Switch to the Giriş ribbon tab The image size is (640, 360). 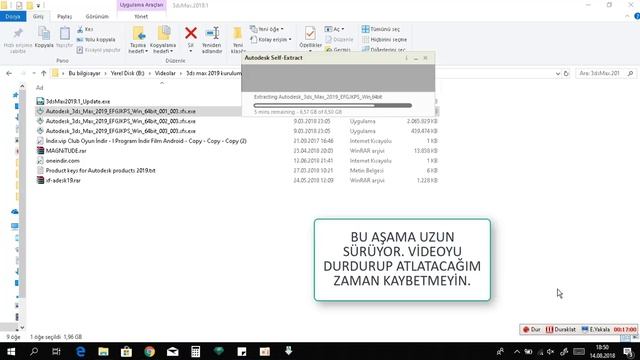click(38, 16)
